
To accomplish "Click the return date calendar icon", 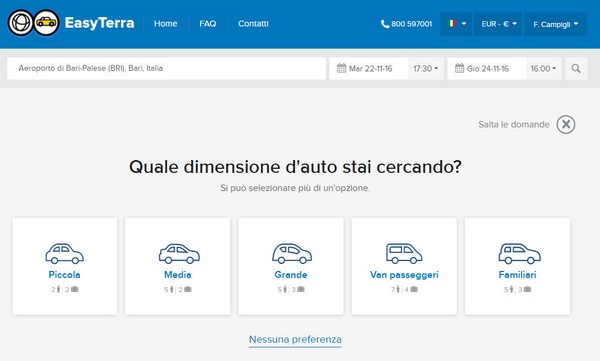I will [x=459, y=68].
